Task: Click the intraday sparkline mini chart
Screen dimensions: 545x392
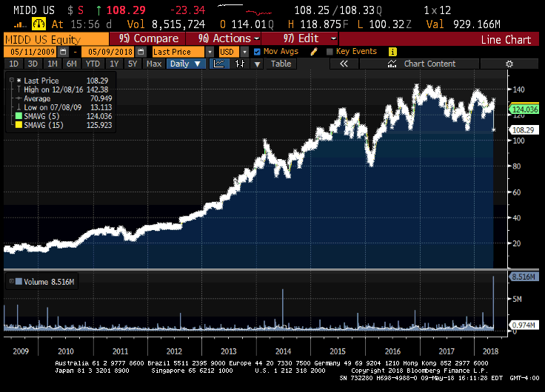Action: click(244, 10)
